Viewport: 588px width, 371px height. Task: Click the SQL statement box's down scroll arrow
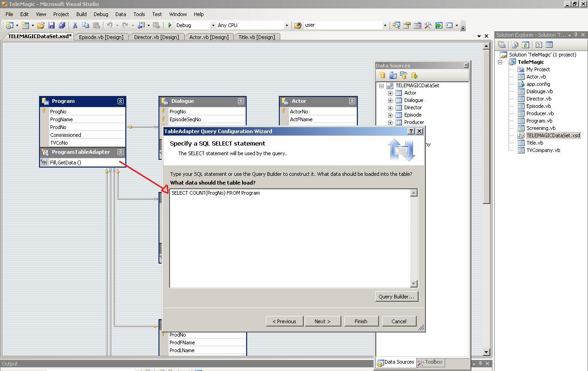point(413,284)
